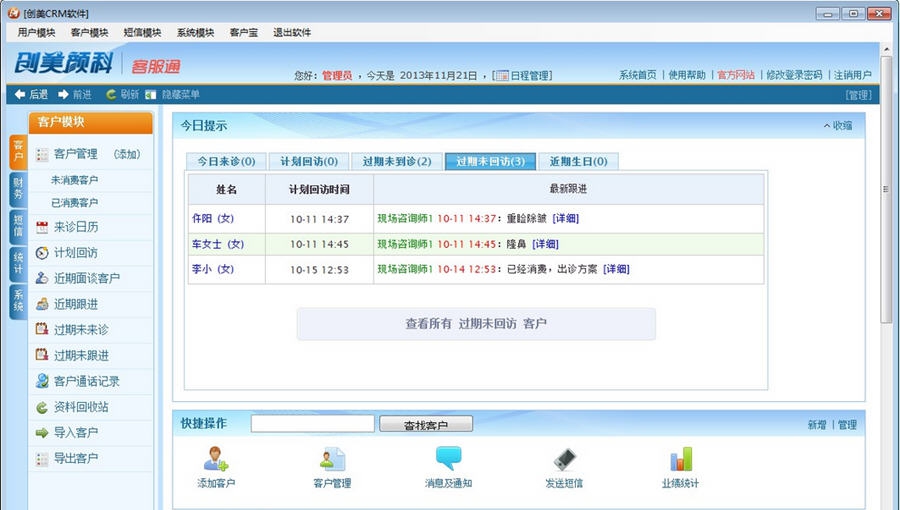Open the 客户宝 menu

click(244, 33)
